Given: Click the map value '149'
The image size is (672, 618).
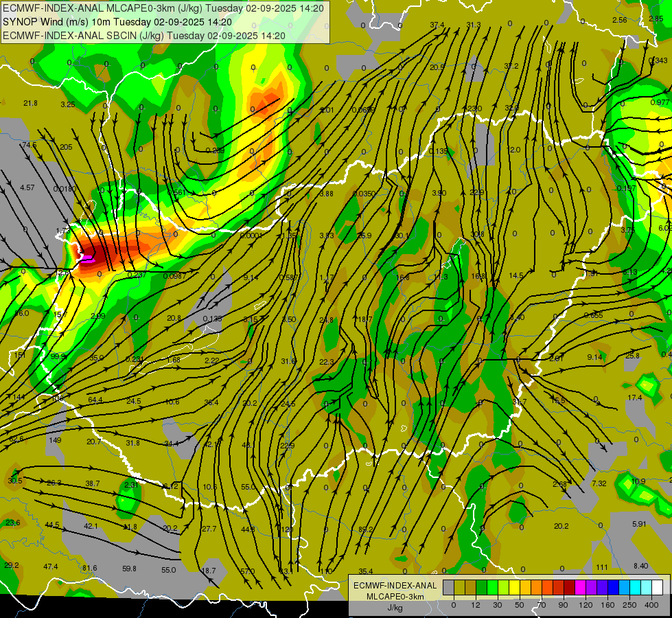Looking at the screenshot, I should click(56, 440).
